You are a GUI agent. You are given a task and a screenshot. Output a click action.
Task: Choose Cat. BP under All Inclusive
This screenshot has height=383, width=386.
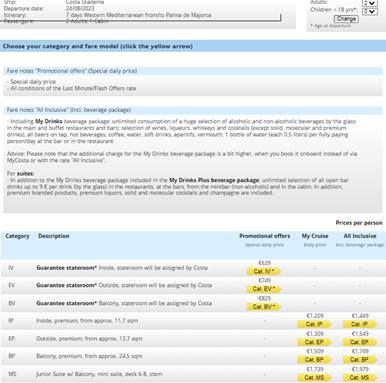pyautogui.click(x=359, y=360)
